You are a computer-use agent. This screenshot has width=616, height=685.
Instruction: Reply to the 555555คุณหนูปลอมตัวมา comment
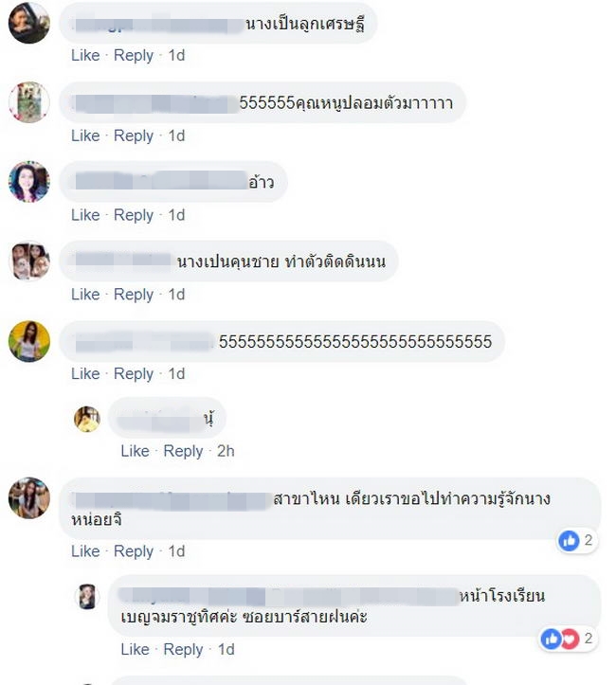pyautogui.click(x=134, y=135)
